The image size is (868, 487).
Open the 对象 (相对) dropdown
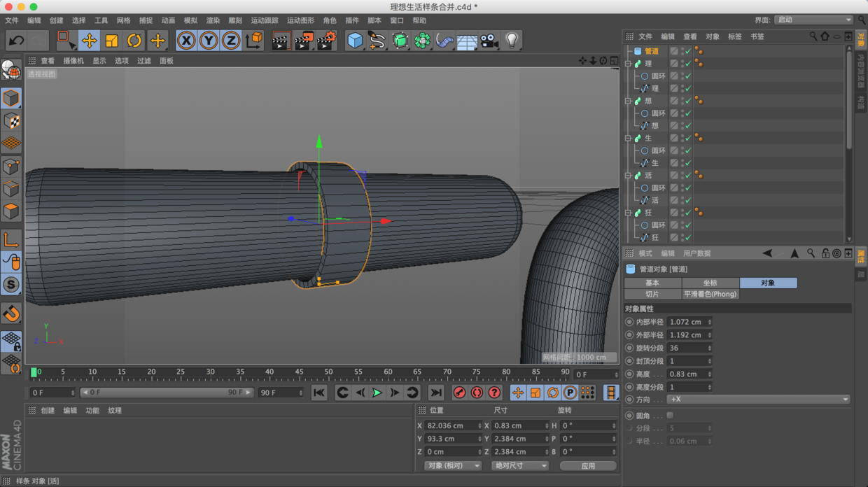(454, 466)
